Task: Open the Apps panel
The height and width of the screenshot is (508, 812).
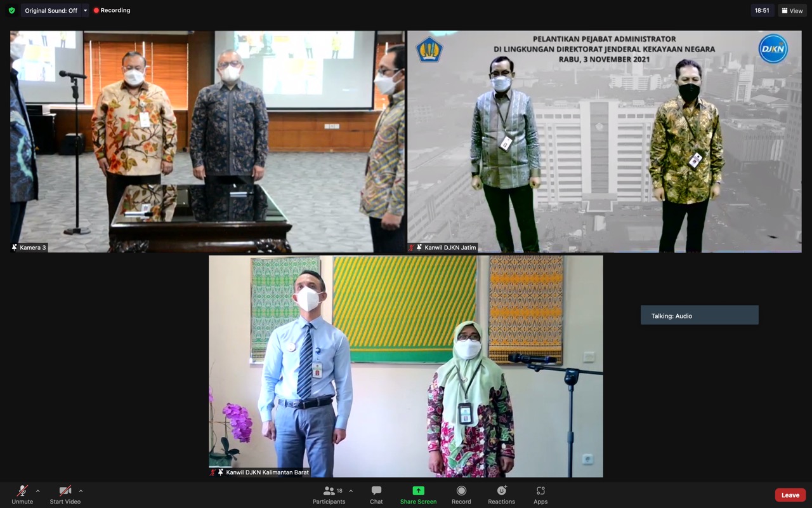Action: point(540,495)
